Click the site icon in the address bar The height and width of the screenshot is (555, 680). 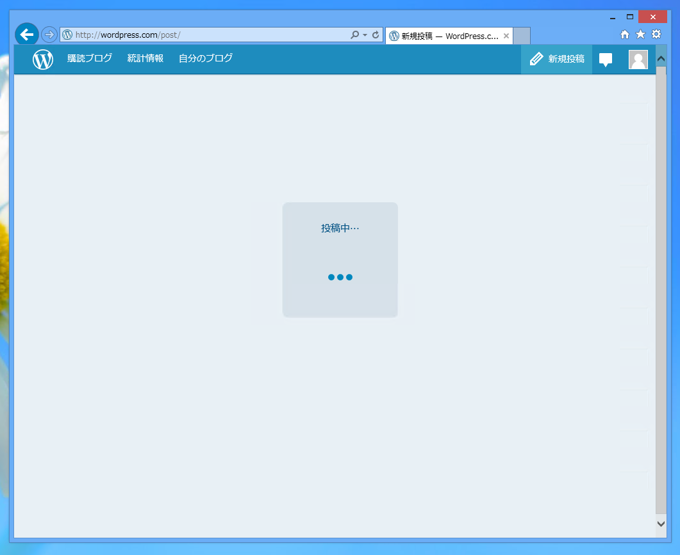point(67,35)
